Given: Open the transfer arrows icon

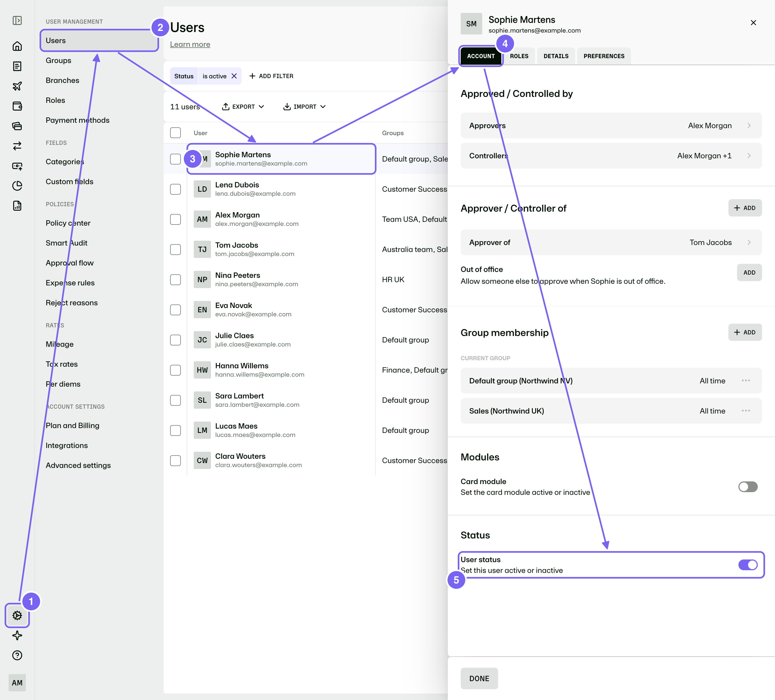Looking at the screenshot, I should [17, 146].
